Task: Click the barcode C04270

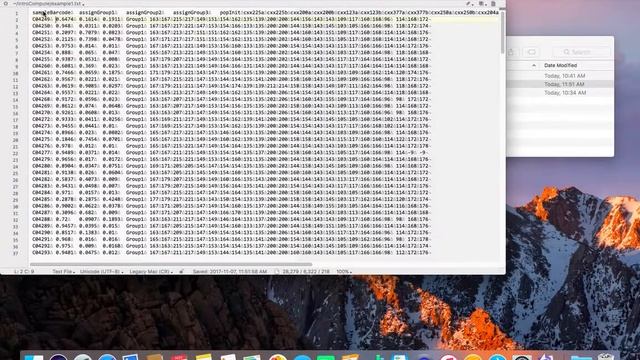Action: [x=42, y=112]
